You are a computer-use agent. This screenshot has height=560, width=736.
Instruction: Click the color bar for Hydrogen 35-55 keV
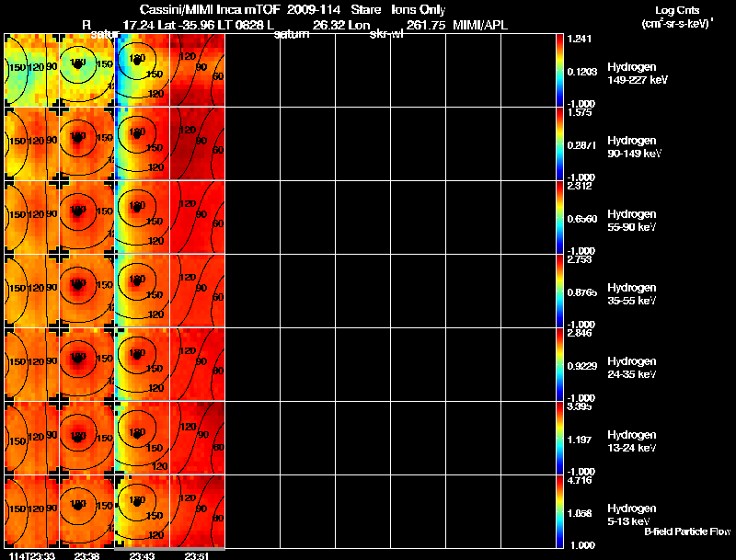pos(559,291)
